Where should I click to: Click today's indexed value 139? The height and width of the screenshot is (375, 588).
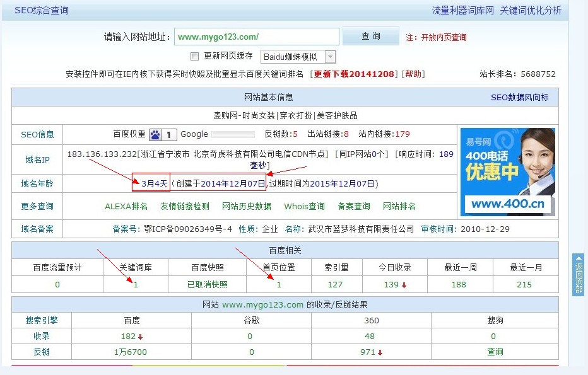point(391,285)
